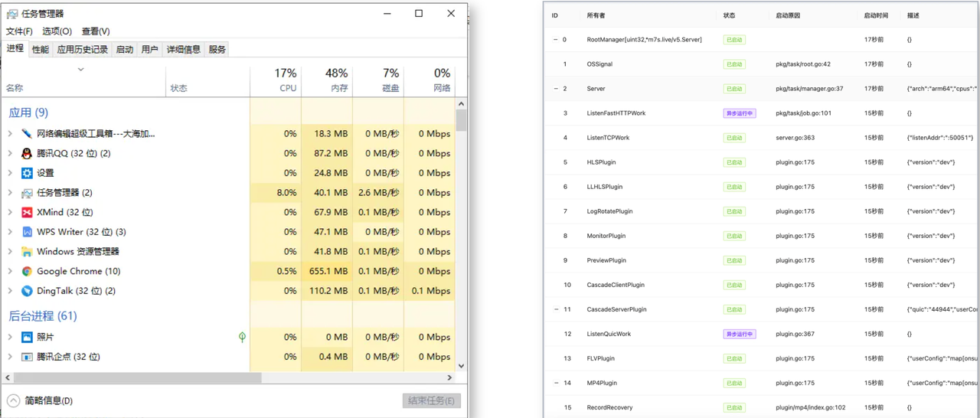Click the vertical scrollbar down arrow
Image resolution: width=980 pixels, height=418 pixels.
pos(461,365)
